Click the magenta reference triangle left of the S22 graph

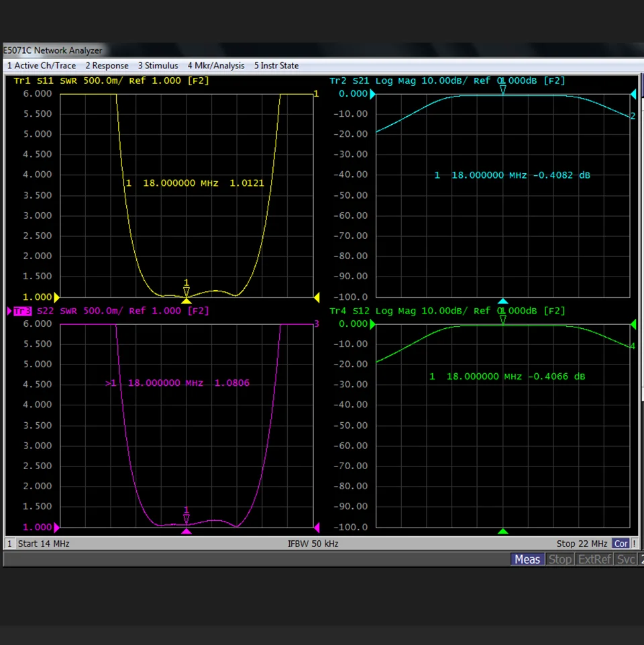click(x=57, y=528)
